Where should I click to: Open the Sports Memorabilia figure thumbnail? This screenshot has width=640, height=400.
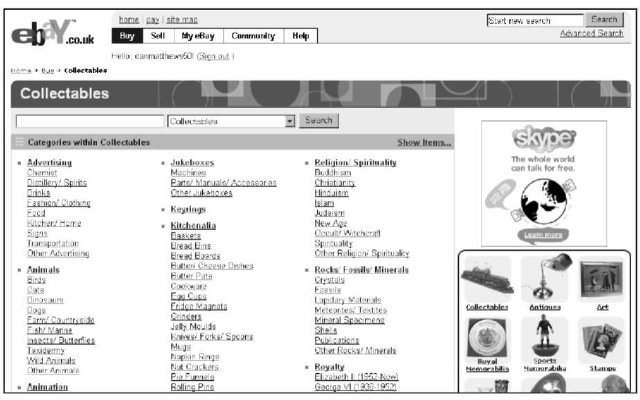[545, 336]
